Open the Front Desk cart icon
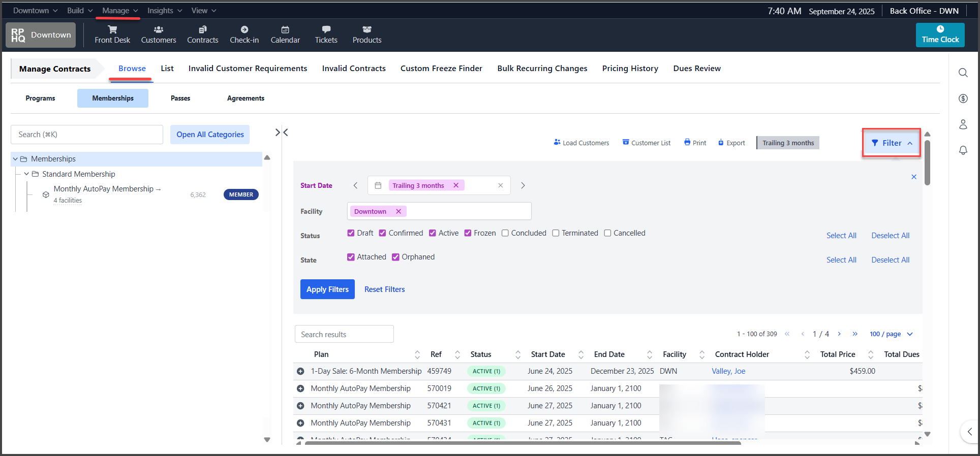Image resolution: width=980 pixels, height=456 pixels. tap(112, 30)
